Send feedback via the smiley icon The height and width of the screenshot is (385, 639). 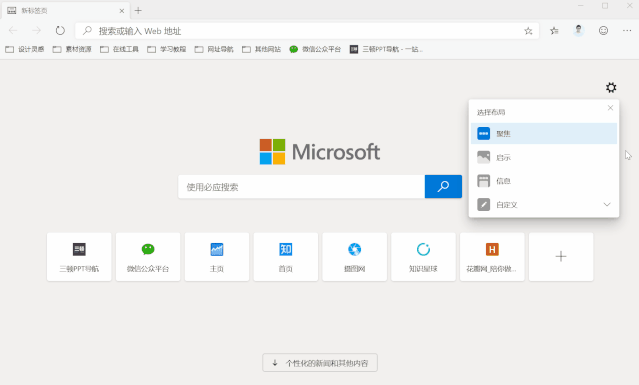[603, 31]
